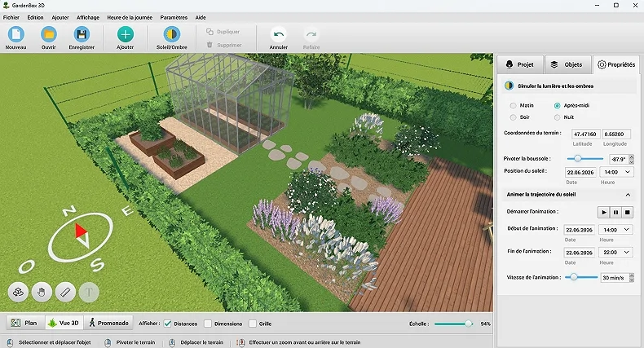Screen dimensions: 644x348
Task: Click the compass rose in the viewport
Action: [x=81, y=238]
